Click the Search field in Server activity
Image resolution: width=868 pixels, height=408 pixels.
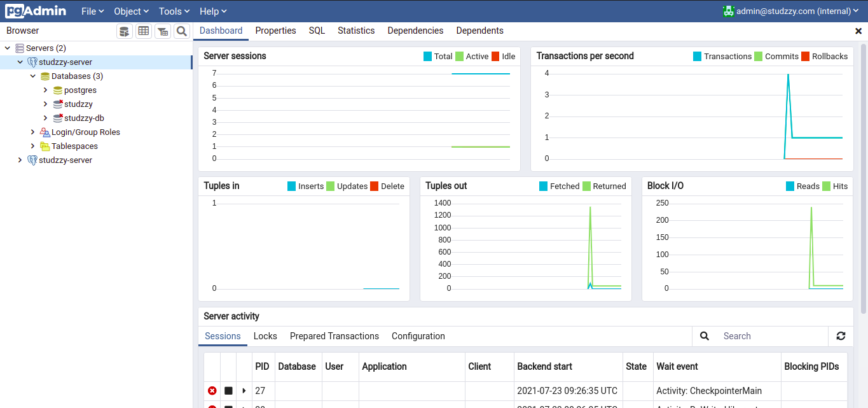tap(769, 336)
